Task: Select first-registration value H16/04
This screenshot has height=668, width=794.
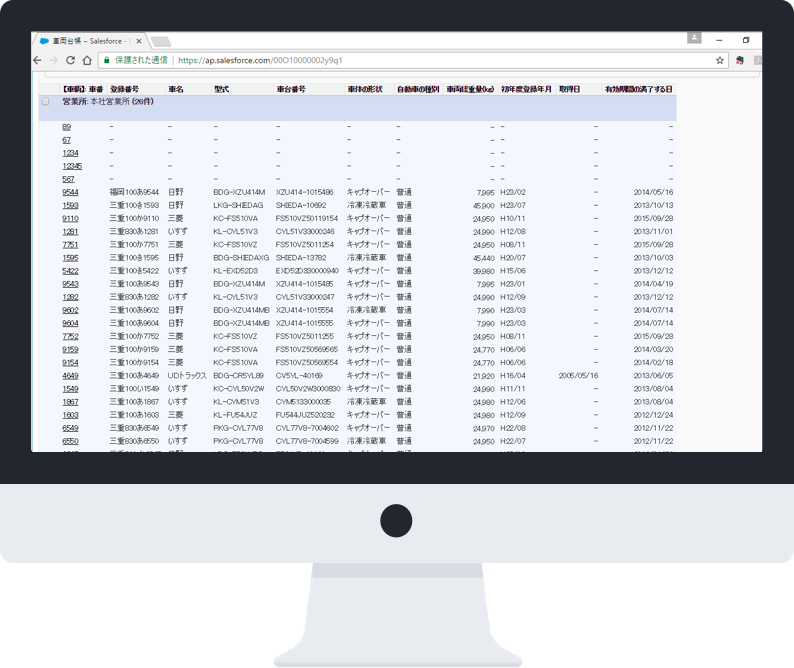Action: click(x=512, y=376)
